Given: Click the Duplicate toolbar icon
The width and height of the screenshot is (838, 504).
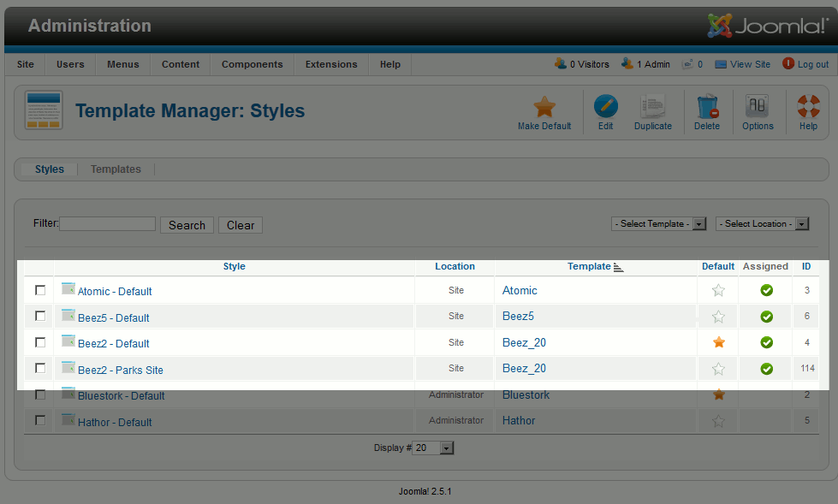Looking at the screenshot, I should [652, 108].
